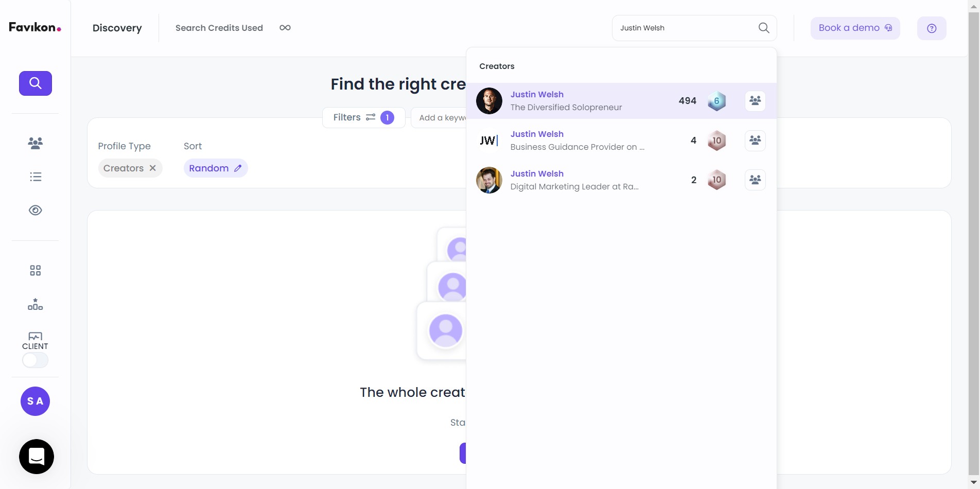
Task: Click the Book a demo button
Action: click(855, 28)
